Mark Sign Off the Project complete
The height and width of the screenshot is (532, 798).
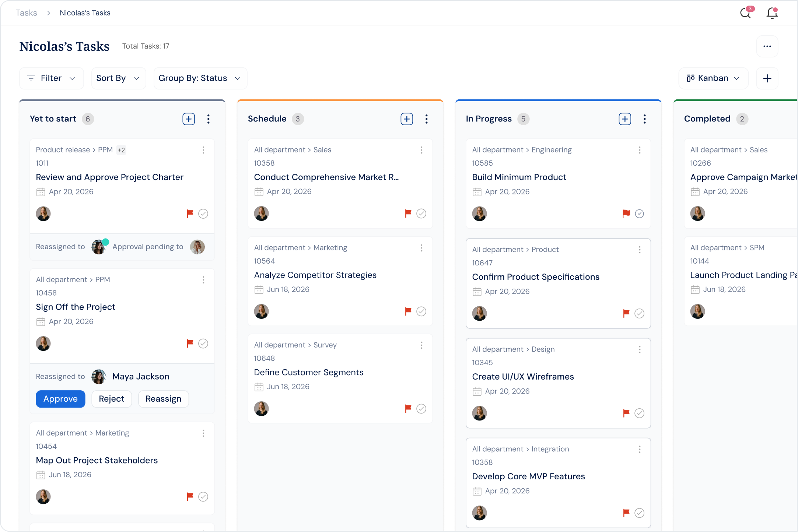[203, 343]
